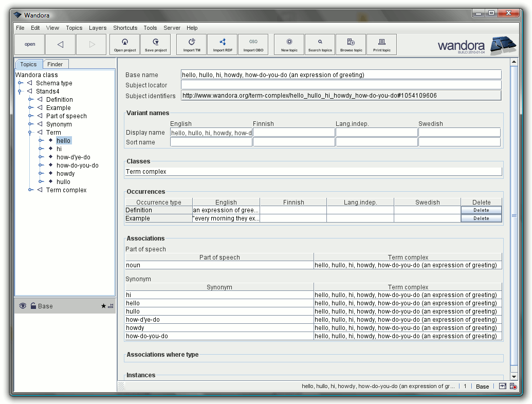This screenshot has width=532, height=404.
Task: Open Search topics from the toolbar
Action: pyautogui.click(x=320, y=44)
